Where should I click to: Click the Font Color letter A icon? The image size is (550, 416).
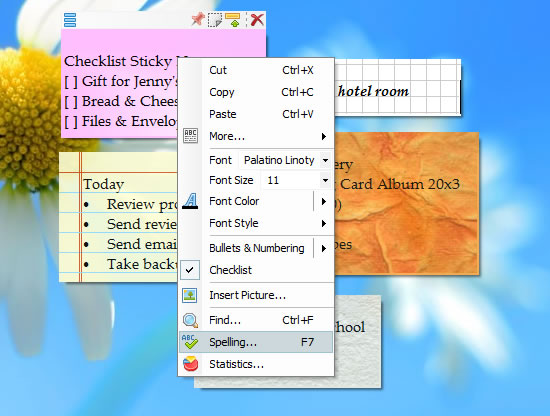[x=190, y=201]
